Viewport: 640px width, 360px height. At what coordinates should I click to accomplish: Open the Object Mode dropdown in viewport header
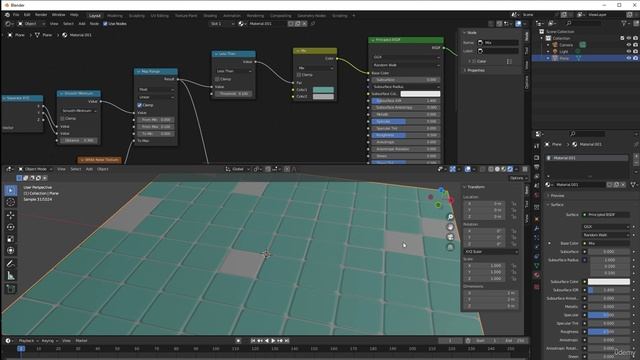[35, 169]
